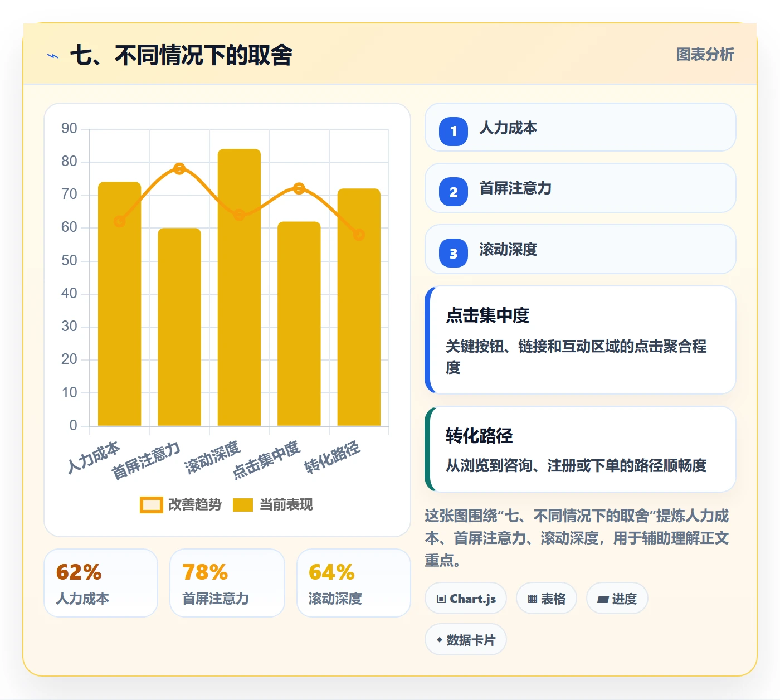Click the 图表分析 label in the header

(705, 54)
